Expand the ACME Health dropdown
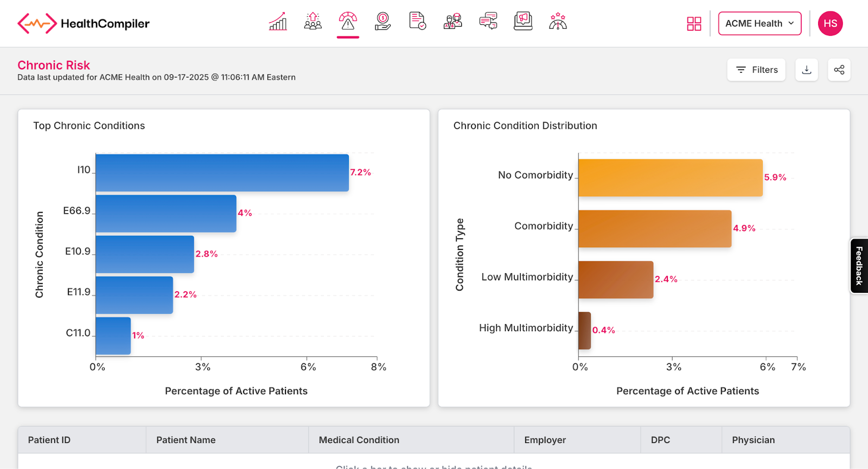This screenshot has height=469, width=868. [759, 24]
